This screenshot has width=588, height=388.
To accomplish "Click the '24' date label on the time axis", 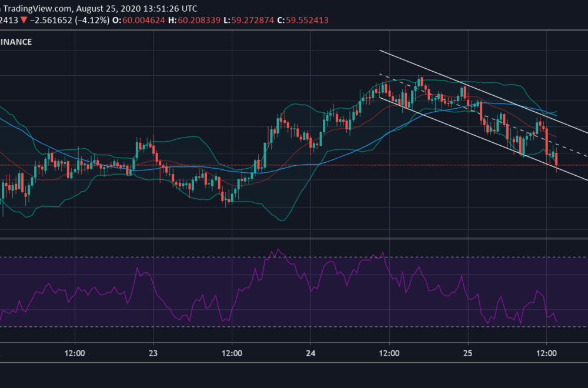I will tap(310, 353).
